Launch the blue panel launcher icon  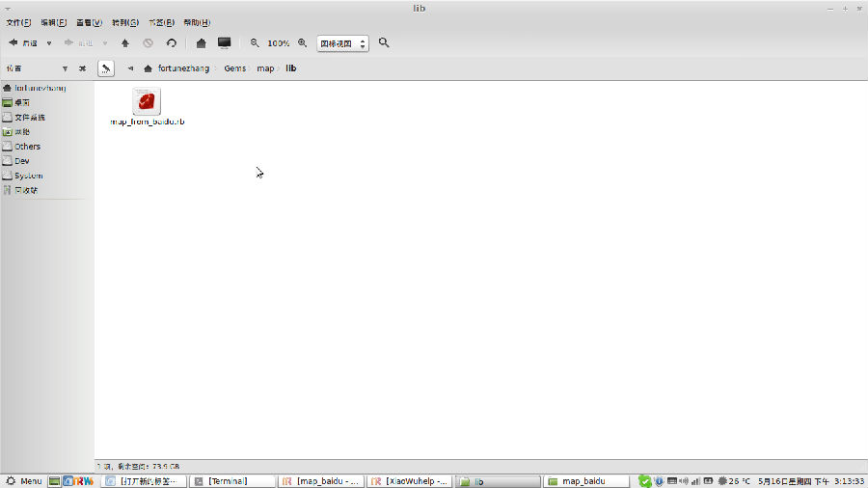(x=67, y=481)
